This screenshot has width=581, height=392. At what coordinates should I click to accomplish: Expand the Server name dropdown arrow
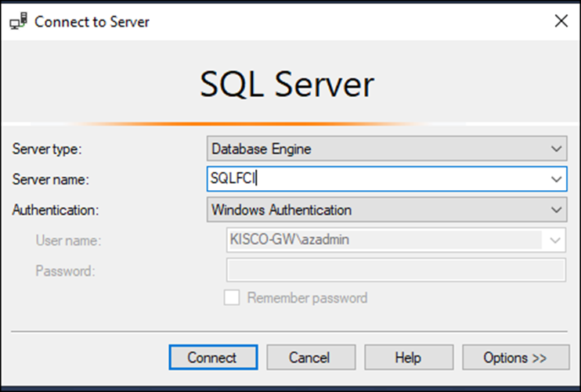pos(556,179)
